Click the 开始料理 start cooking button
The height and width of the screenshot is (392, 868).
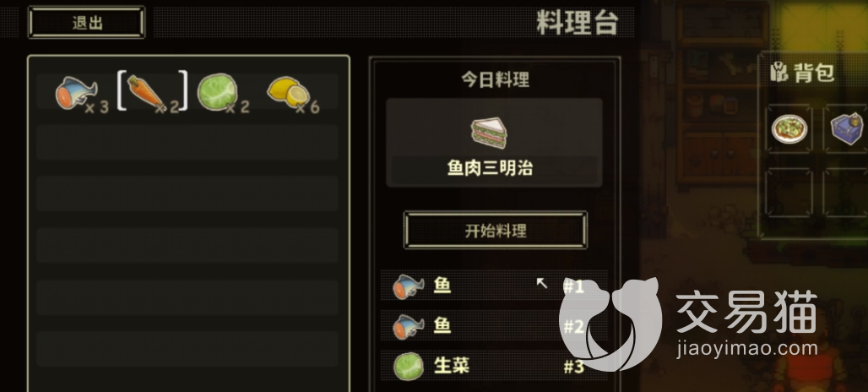tap(496, 231)
